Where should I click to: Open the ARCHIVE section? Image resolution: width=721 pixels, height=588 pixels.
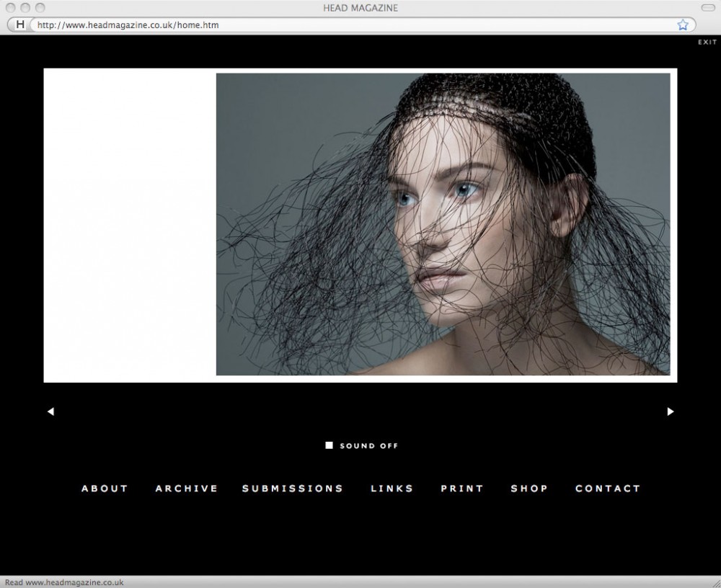[x=187, y=489]
